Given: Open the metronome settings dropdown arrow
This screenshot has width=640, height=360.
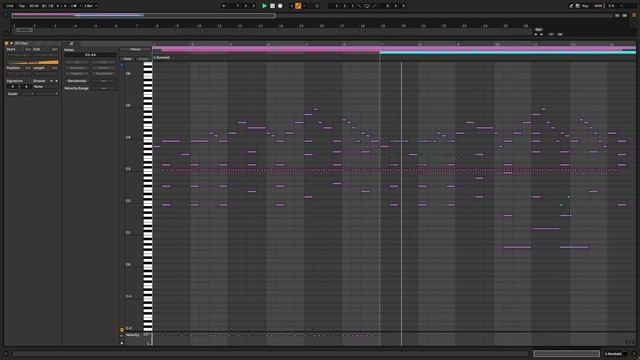Looking at the screenshot, I should tap(80, 6).
